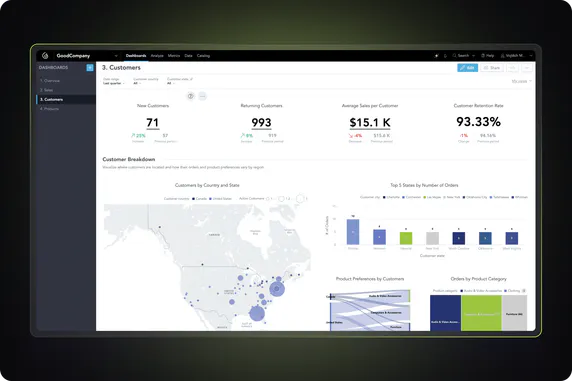Open the dashboard more options ellipsis
This screenshot has height=381, width=572.
pyautogui.click(x=527, y=68)
